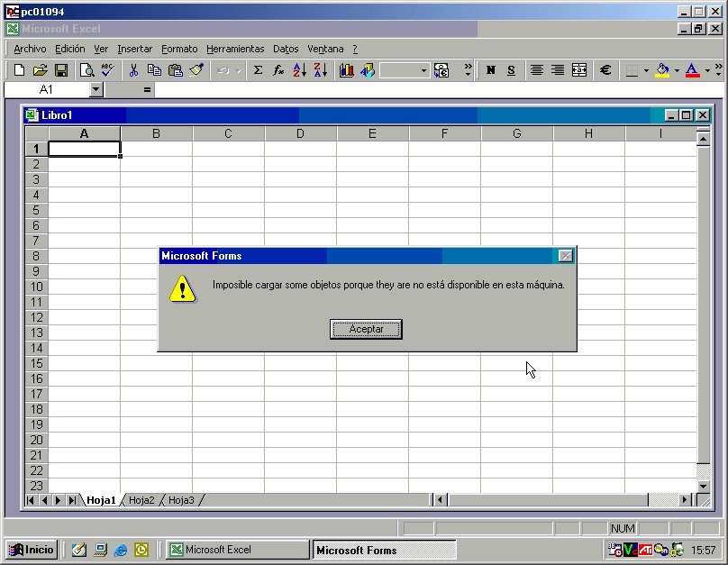Open the Ventana menu
728x565 pixels.
325,49
